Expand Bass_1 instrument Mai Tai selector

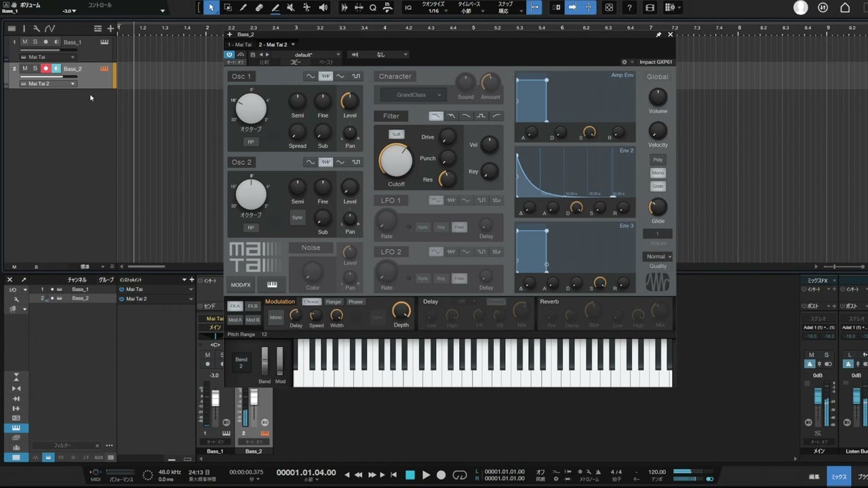[49, 57]
